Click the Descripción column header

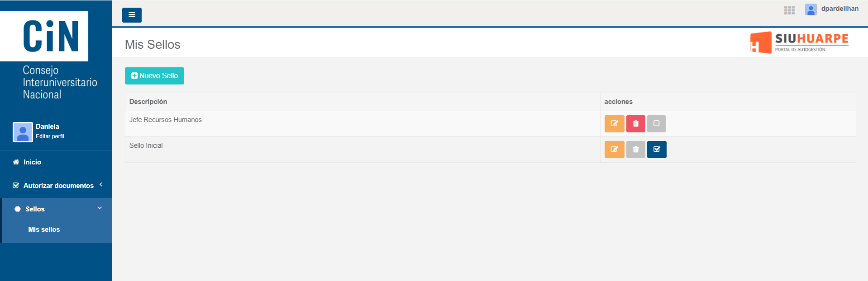pyautogui.click(x=148, y=102)
